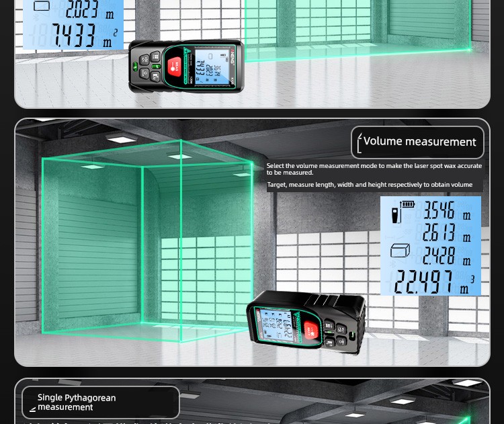Click the reference-point button on the top device

tap(155, 77)
